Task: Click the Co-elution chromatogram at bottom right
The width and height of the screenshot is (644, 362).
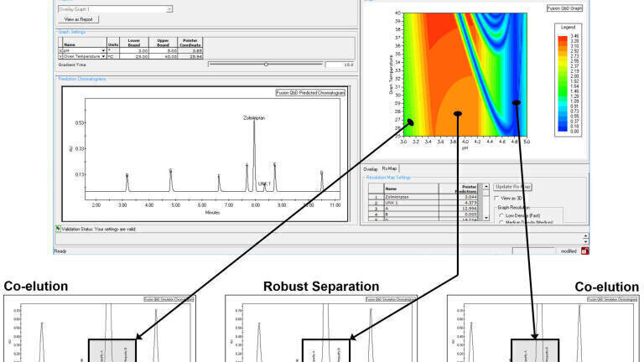Action: 543,328
